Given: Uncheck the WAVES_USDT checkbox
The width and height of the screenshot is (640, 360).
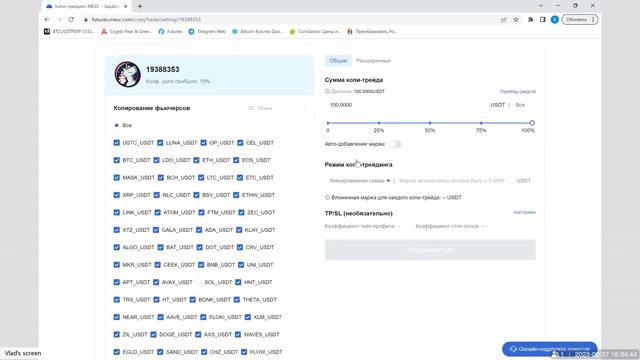Looking at the screenshot, I should click(238, 334).
